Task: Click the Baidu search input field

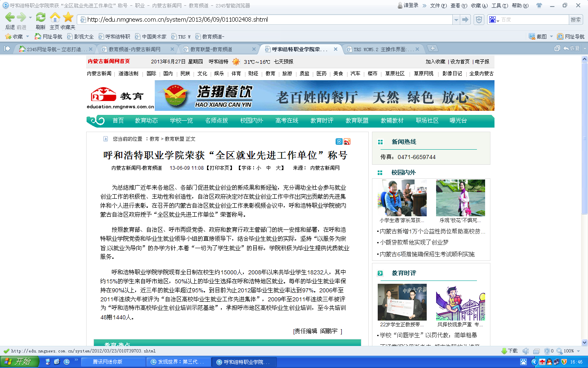Action: (534, 20)
